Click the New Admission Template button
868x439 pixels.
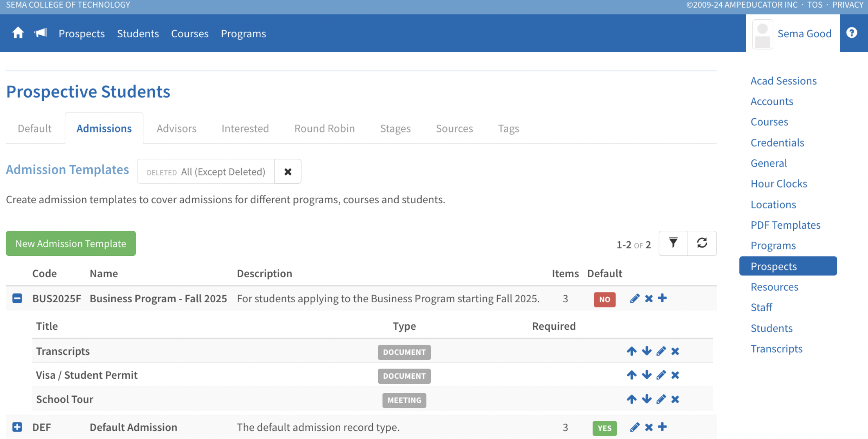[x=71, y=243]
